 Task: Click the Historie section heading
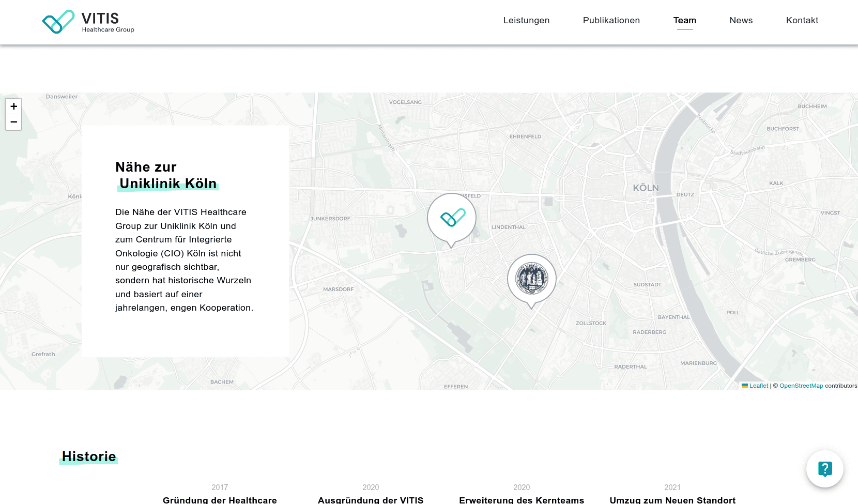(89, 456)
